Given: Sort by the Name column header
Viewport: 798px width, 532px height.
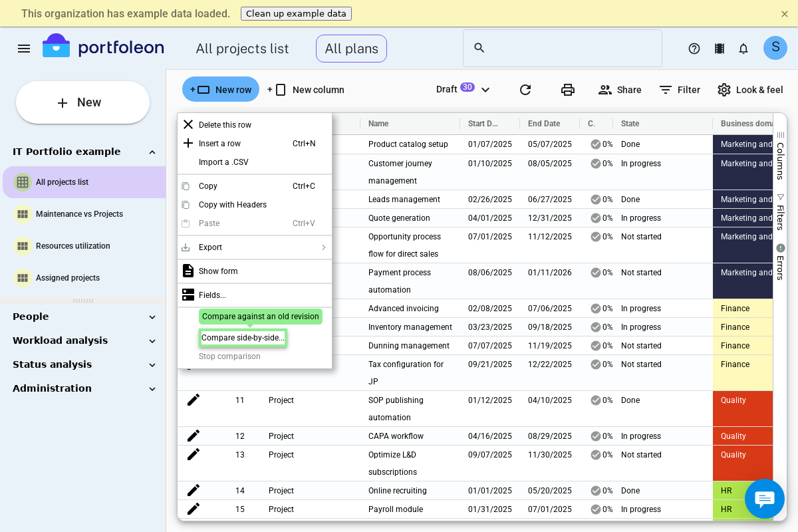Looking at the screenshot, I should [x=410, y=124].
